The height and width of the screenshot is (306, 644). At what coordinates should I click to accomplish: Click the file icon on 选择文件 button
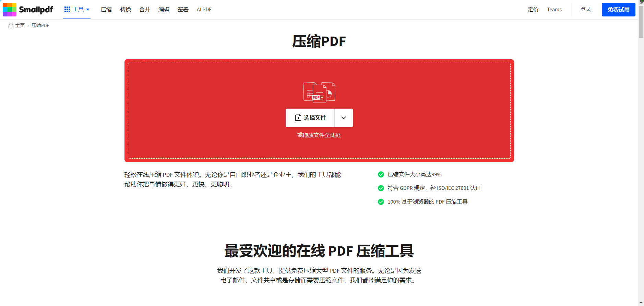coord(298,118)
